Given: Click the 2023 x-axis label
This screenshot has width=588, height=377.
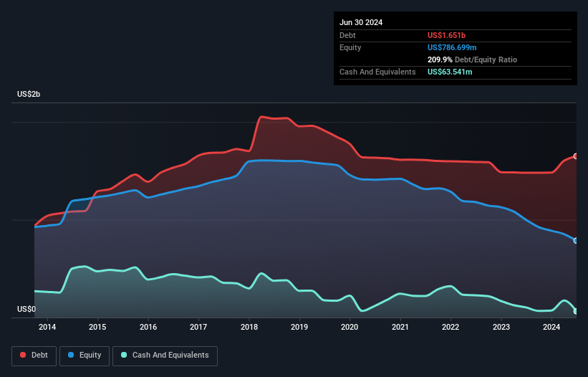Looking at the screenshot, I should pyautogui.click(x=501, y=327).
